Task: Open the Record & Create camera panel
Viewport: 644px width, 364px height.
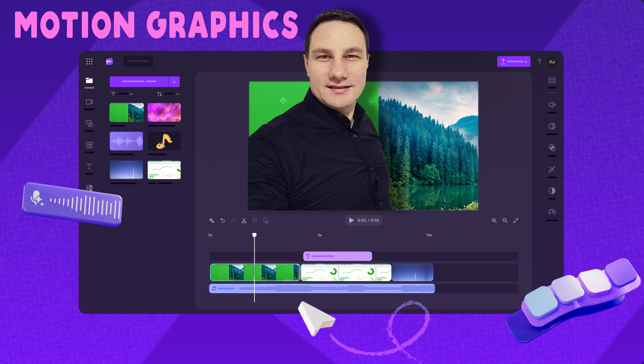Action: tap(89, 102)
